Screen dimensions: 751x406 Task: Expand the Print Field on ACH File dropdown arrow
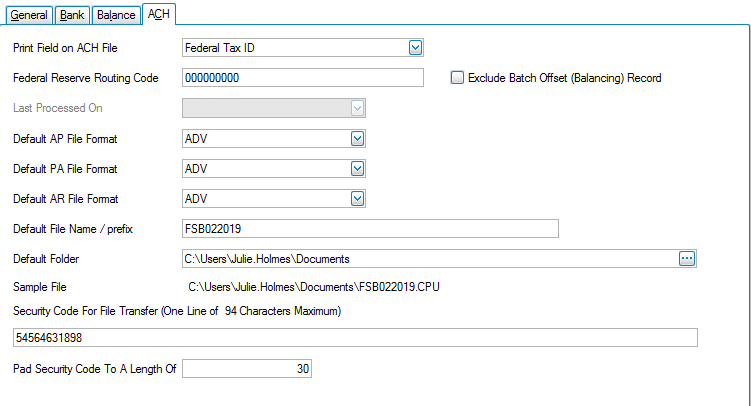pyautogui.click(x=416, y=47)
